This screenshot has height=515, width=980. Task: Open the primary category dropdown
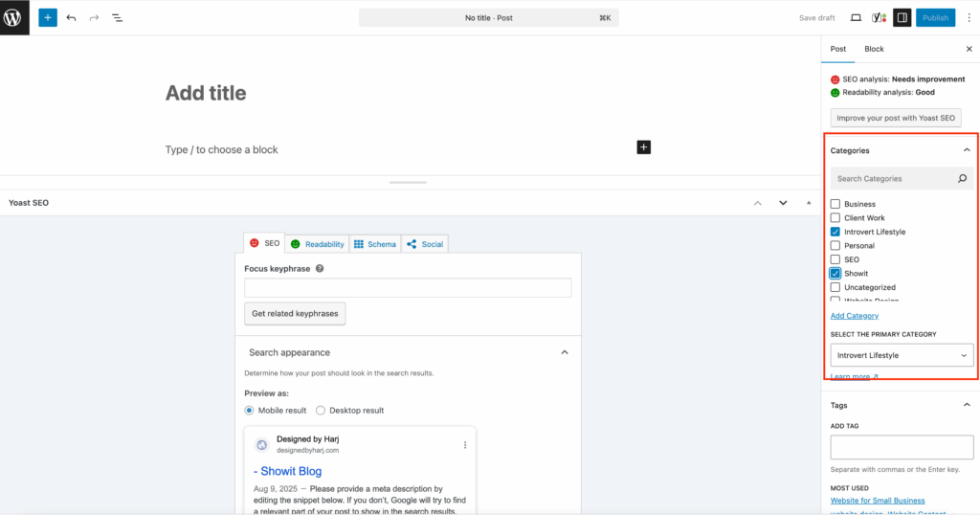tap(902, 355)
